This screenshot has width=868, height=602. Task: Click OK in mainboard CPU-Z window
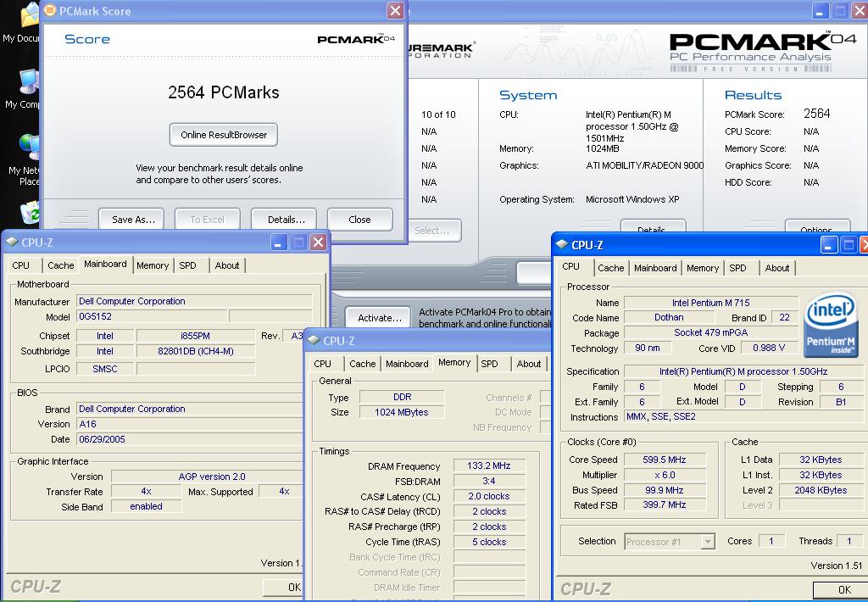282,587
